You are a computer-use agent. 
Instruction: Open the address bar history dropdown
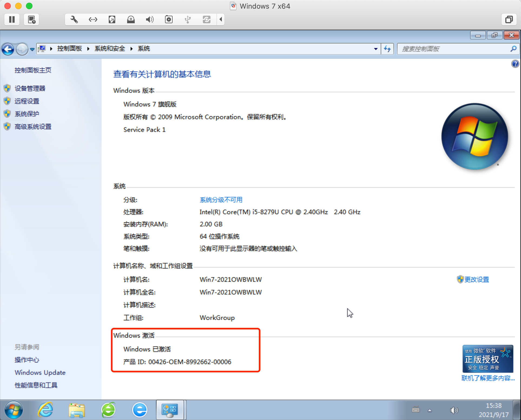click(376, 49)
